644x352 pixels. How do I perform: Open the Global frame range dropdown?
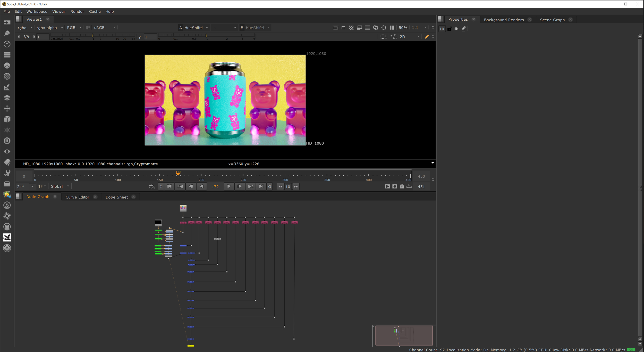[60, 186]
